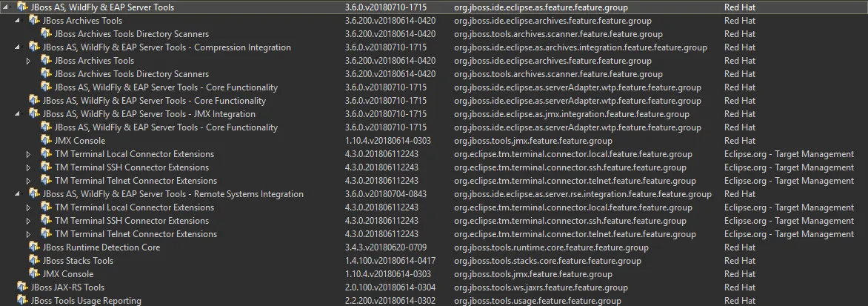
Task: Select the JBoss Tools Usage Reporting row
Action: pos(434,301)
